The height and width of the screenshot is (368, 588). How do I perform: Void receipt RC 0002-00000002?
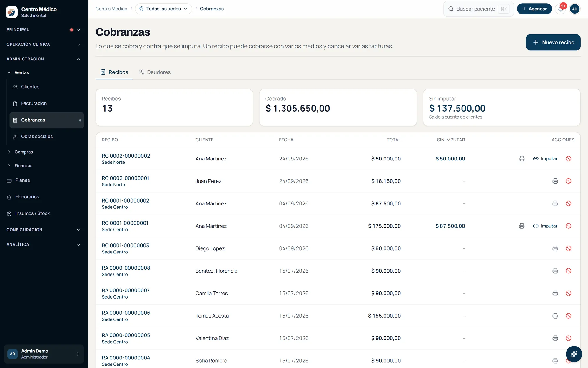(x=569, y=159)
